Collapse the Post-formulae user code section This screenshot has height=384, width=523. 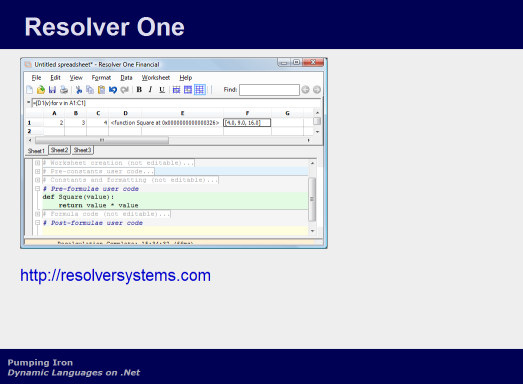point(38,223)
